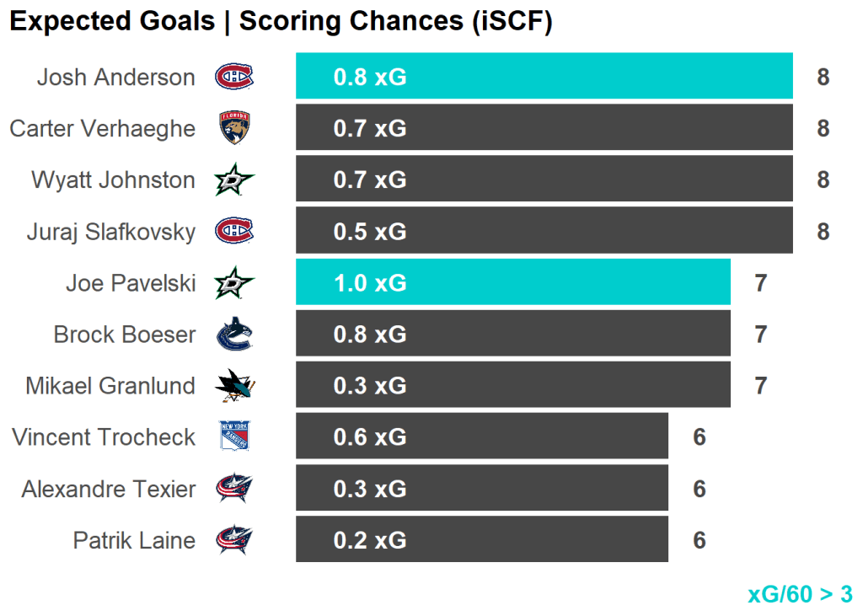This screenshot has width=863, height=616.
Task: Click the Blue Jackets logo beside Alexandre Texier
Action: pyautogui.click(x=233, y=489)
